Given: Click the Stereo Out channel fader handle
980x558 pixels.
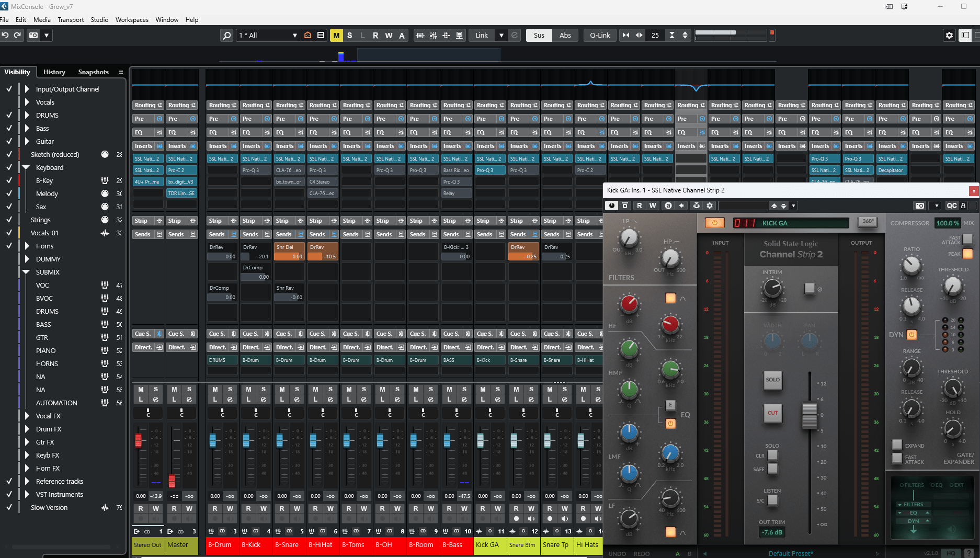Looking at the screenshot, I should [x=139, y=440].
